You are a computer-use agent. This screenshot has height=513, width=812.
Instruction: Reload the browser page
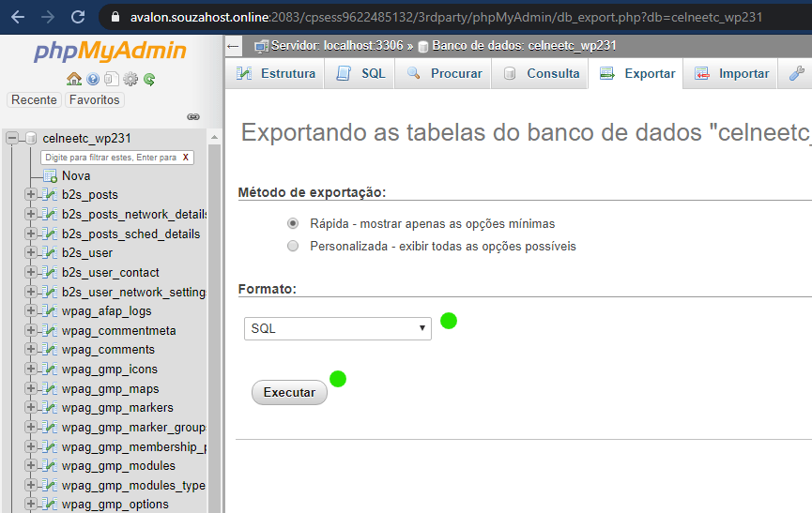[x=78, y=17]
